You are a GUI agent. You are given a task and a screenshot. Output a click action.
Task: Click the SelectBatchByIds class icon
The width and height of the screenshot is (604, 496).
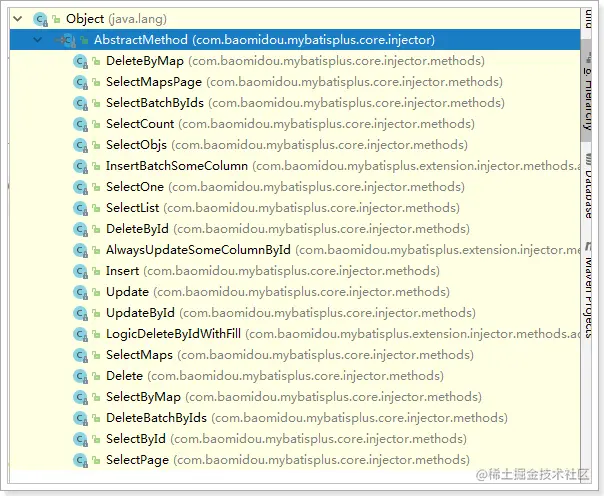coord(81,103)
